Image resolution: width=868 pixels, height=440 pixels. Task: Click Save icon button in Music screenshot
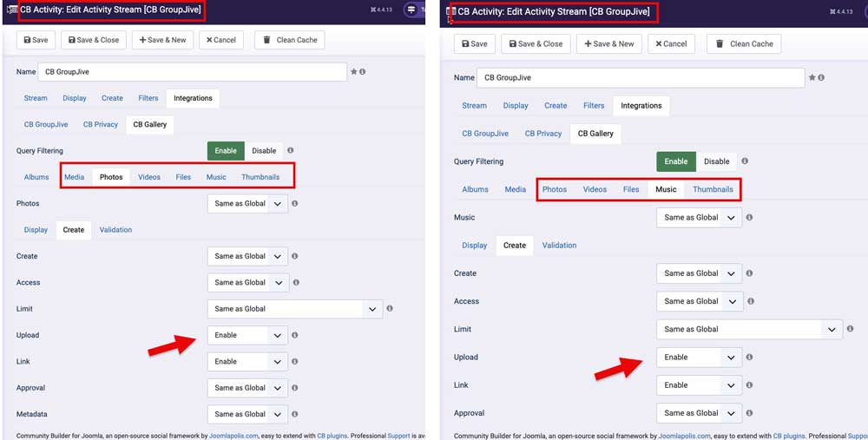click(x=475, y=43)
